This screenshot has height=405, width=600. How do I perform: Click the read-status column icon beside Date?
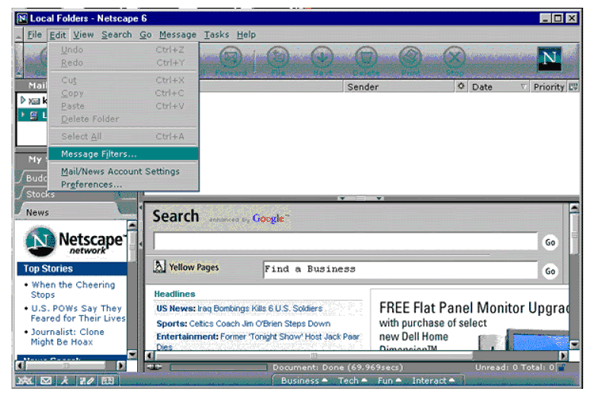click(461, 87)
